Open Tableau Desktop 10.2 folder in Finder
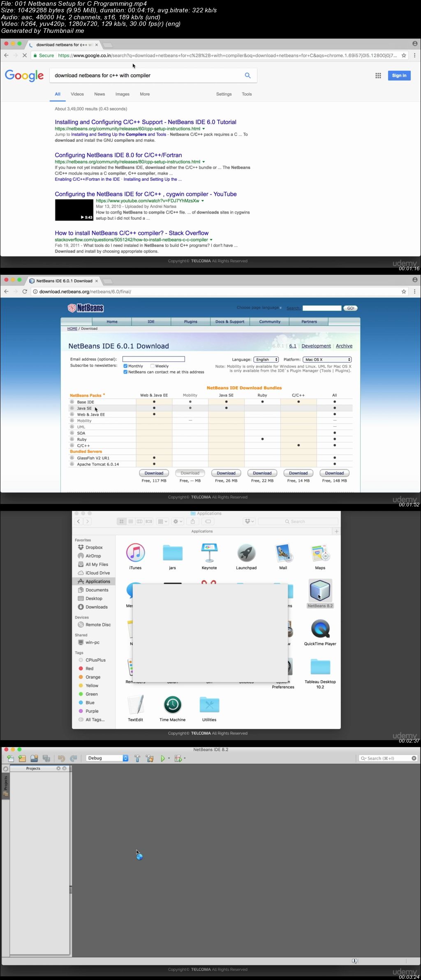Viewport: 421px width, 980px height. [320, 667]
